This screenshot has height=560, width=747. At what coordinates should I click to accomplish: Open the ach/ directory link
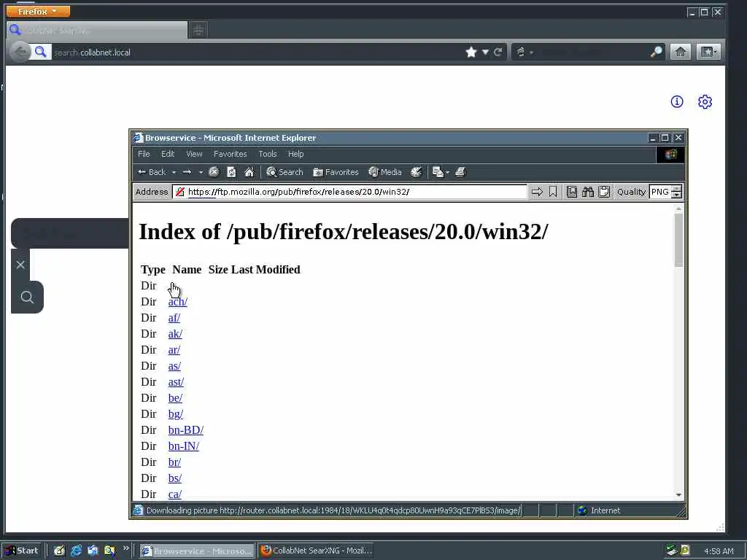coord(178,302)
